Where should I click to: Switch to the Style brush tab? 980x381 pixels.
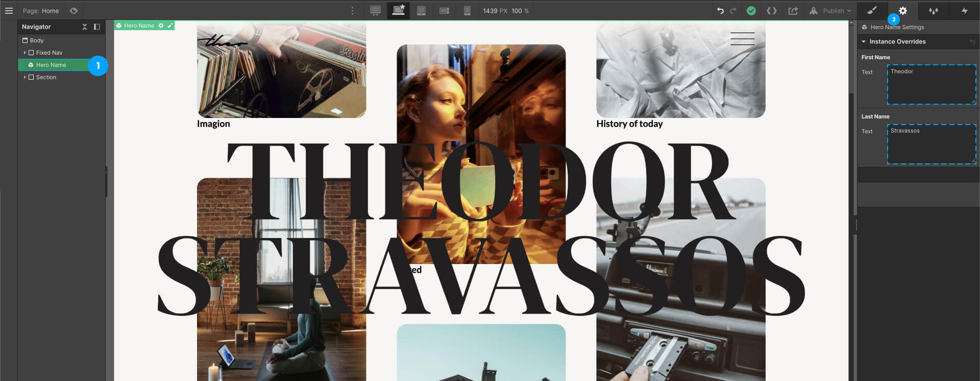872,11
